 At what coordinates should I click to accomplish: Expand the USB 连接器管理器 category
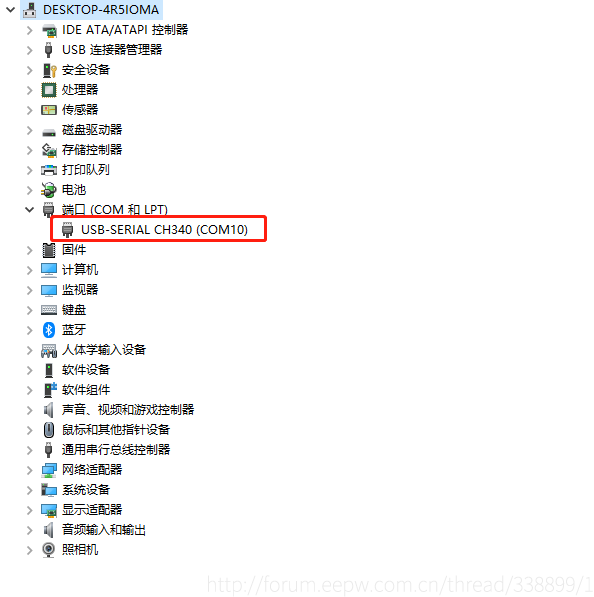coord(29,50)
